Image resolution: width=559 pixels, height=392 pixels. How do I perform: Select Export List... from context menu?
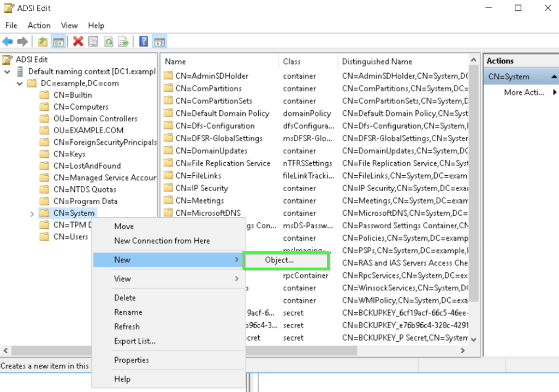click(135, 341)
